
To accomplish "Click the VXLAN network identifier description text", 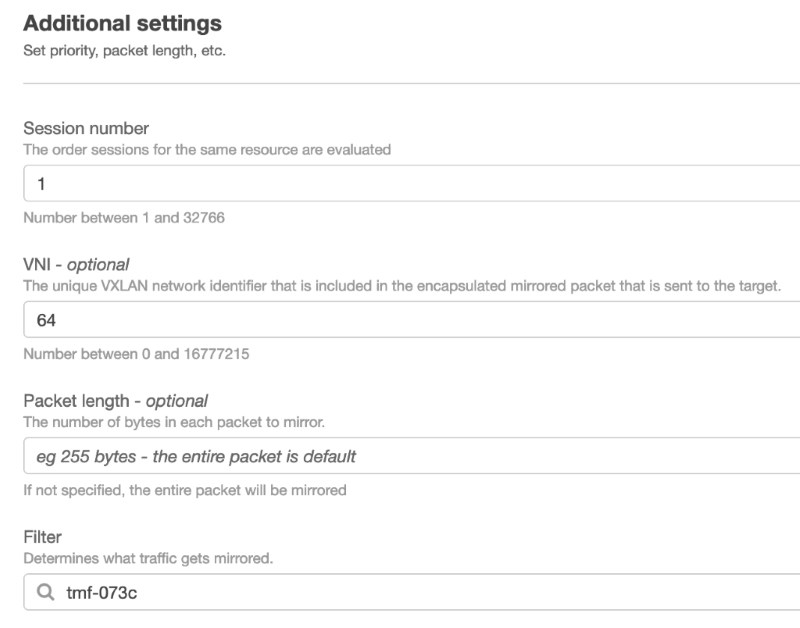I will point(402,286).
